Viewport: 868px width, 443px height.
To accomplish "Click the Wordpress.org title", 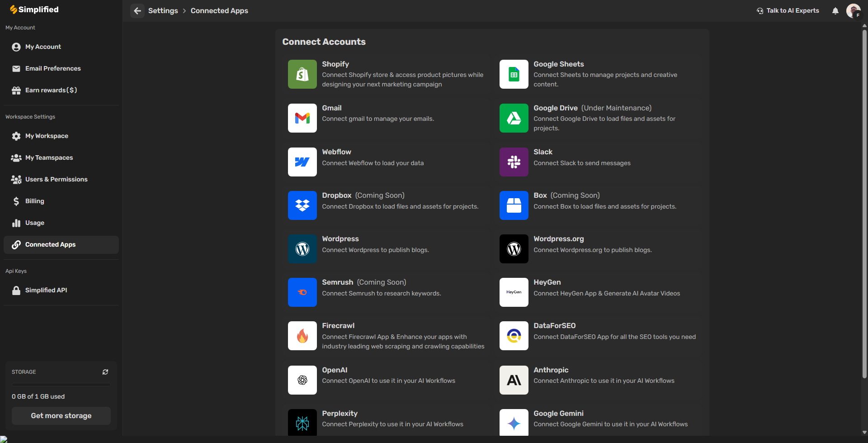I will [x=559, y=239].
